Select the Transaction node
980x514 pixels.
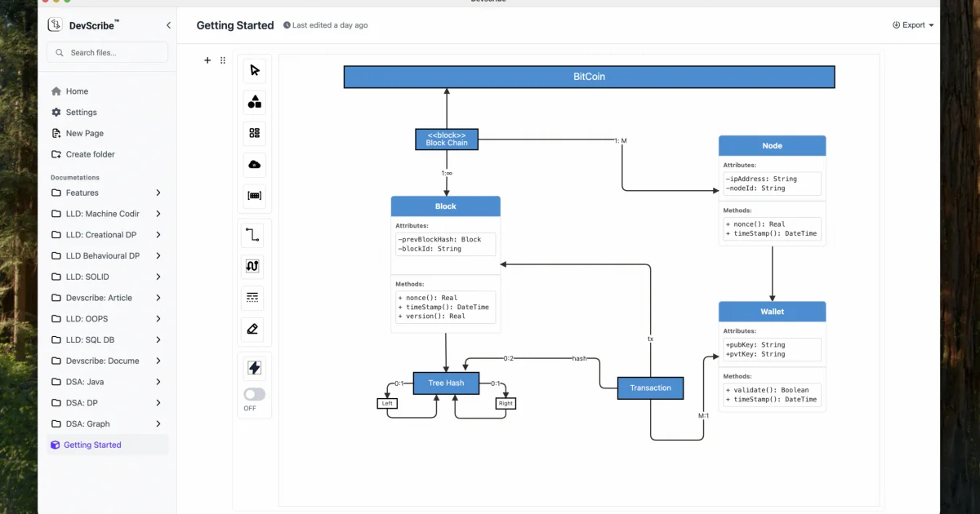[x=650, y=388]
